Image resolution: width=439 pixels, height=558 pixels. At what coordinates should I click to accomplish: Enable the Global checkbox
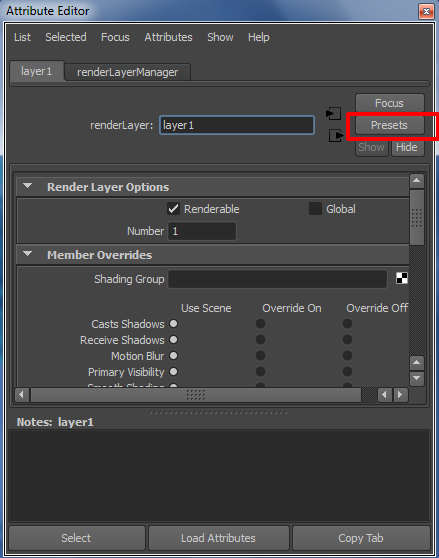pyautogui.click(x=315, y=209)
